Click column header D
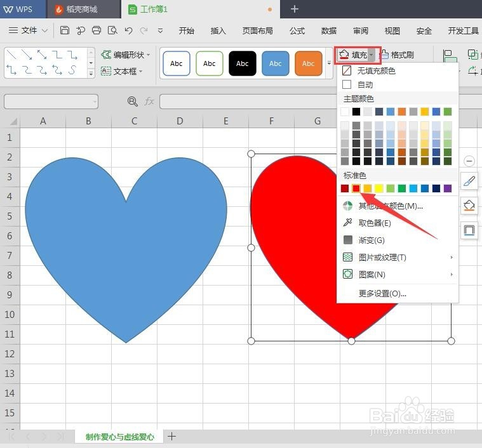The width and height of the screenshot is (482, 448). pos(180,121)
